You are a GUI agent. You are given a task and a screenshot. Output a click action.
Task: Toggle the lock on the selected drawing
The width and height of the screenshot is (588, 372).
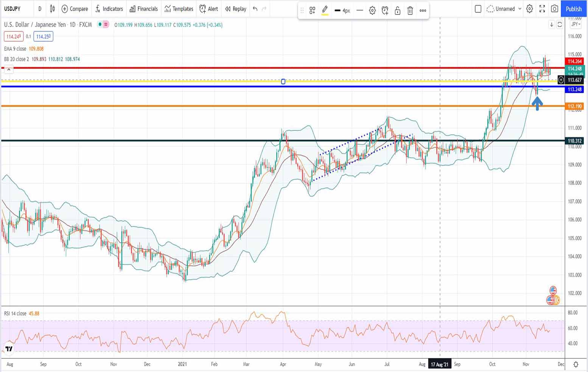397,11
